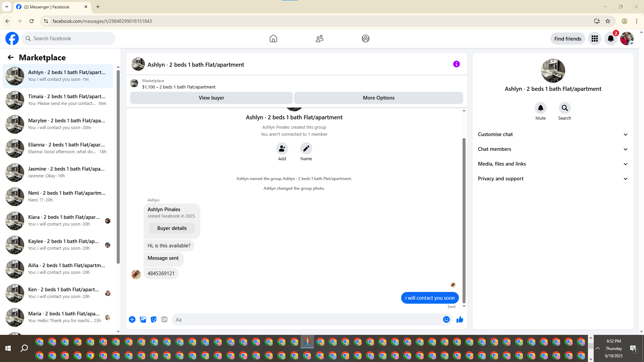The image size is (644, 362).
Task: Open the large group photo in info panel
Action: coord(553,71)
